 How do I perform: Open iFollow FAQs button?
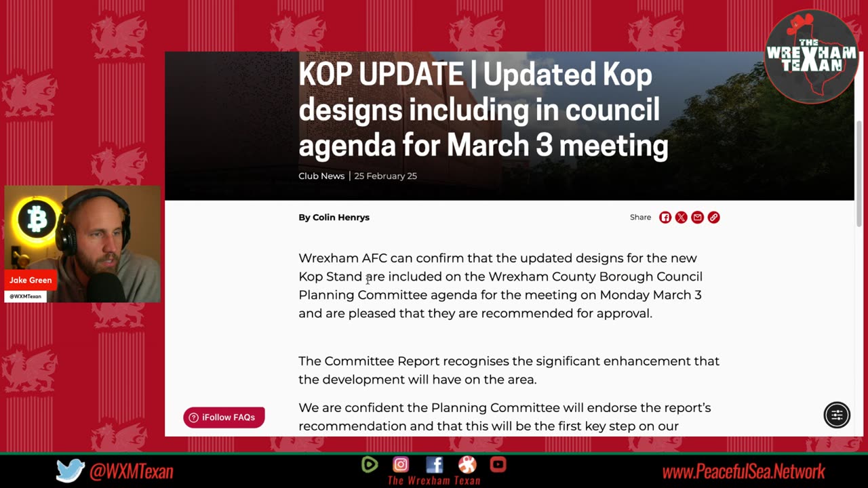click(x=224, y=417)
